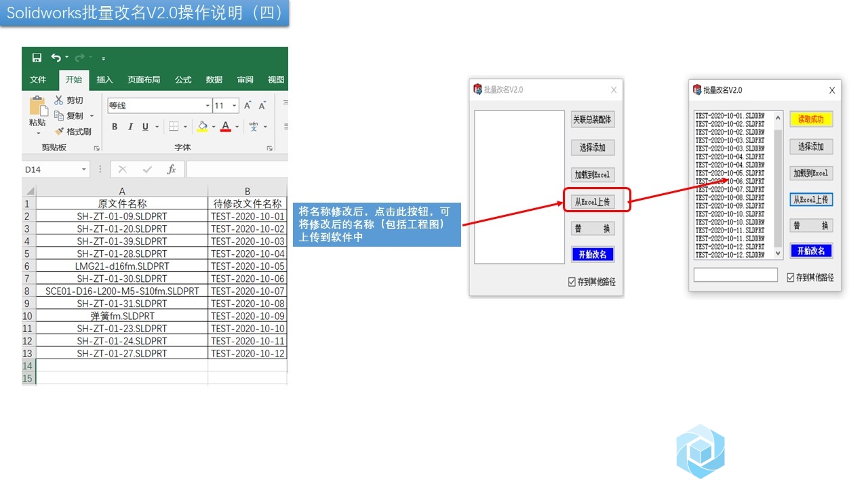The width and height of the screenshot is (868, 488).
Task: Click the formula bar confirm checkmark icon
Action: tap(147, 169)
